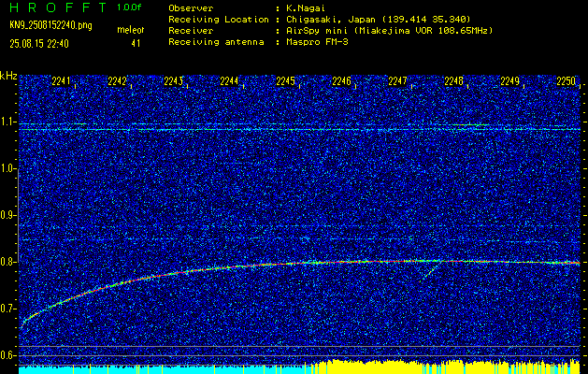
Task: Click the time marker 2243
Action: pyautogui.click(x=173, y=81)
